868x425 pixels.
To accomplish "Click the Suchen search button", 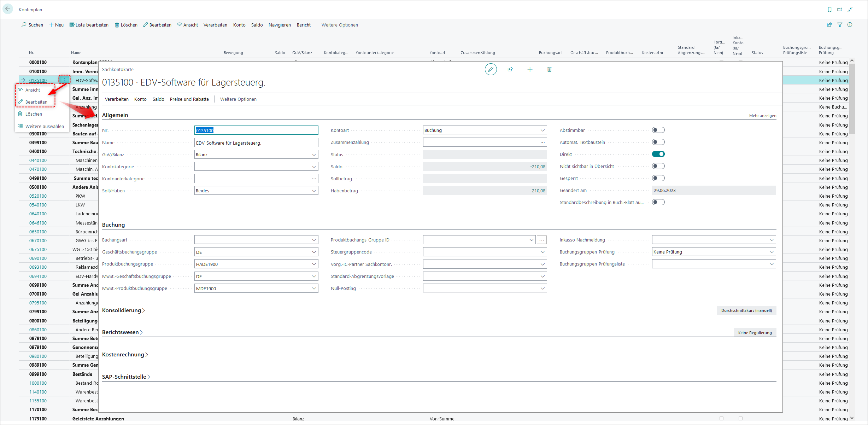I will (x=32, y=25).
